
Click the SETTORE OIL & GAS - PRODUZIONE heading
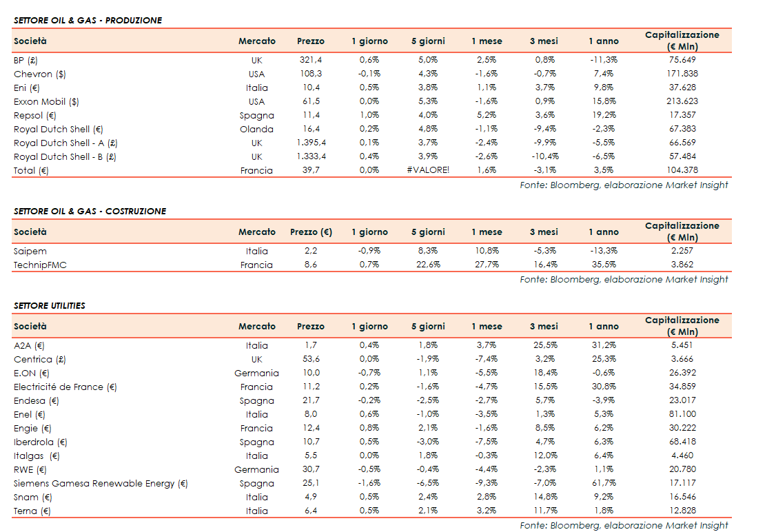point(88,20)
